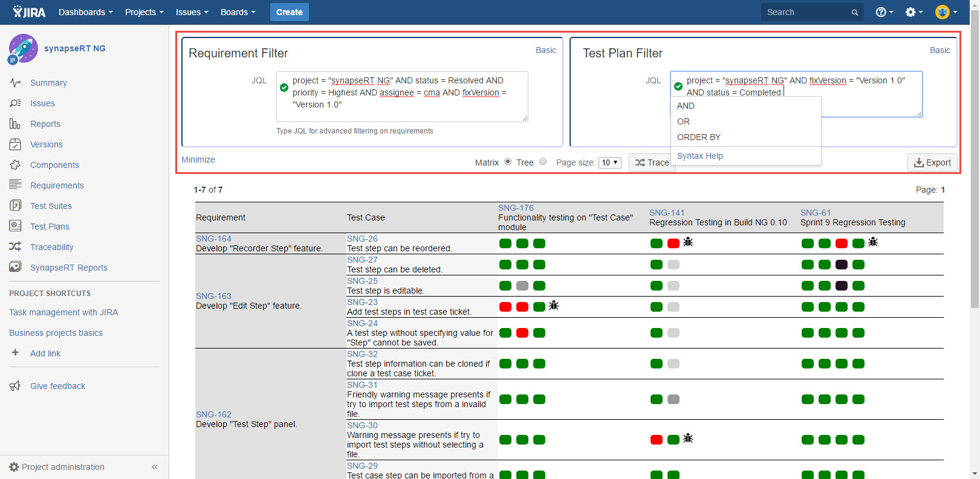
Task: Switch Test Plan Filter to Basic
Action: tap(940, 50)
